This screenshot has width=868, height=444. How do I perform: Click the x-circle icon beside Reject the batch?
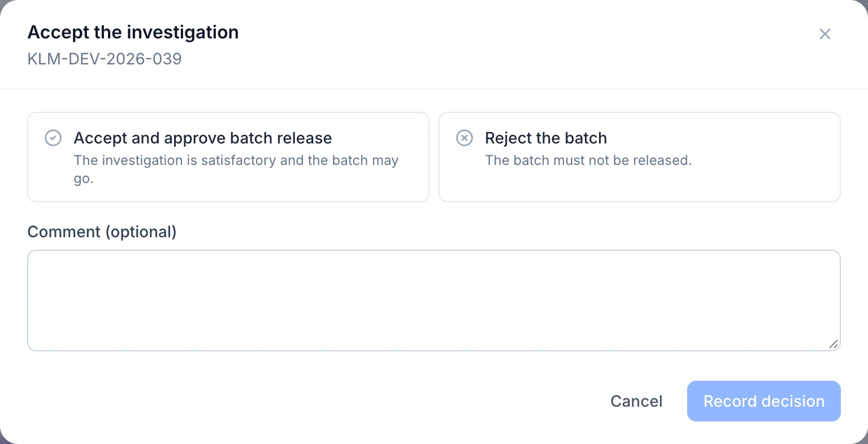click(x=465, y=138)
